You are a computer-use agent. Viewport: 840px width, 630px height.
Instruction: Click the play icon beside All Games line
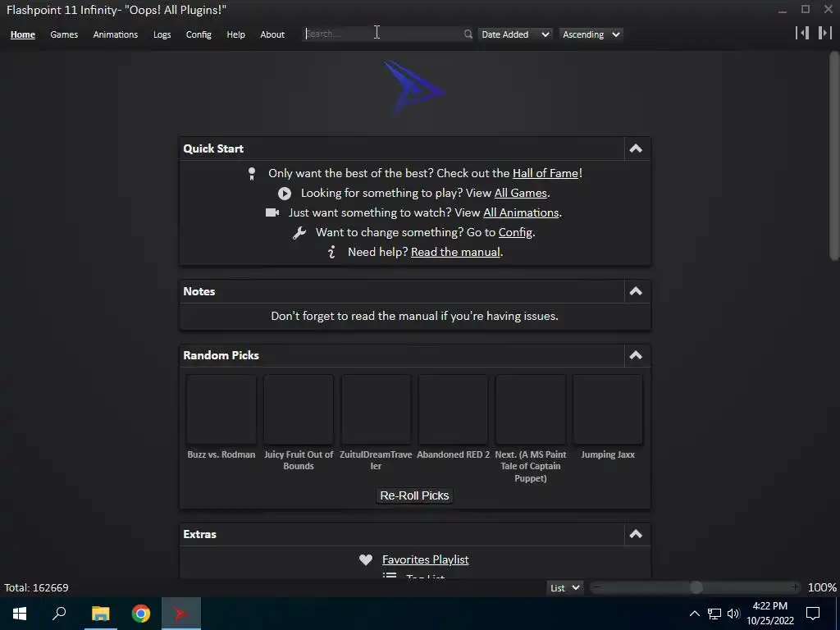[285, 194]
